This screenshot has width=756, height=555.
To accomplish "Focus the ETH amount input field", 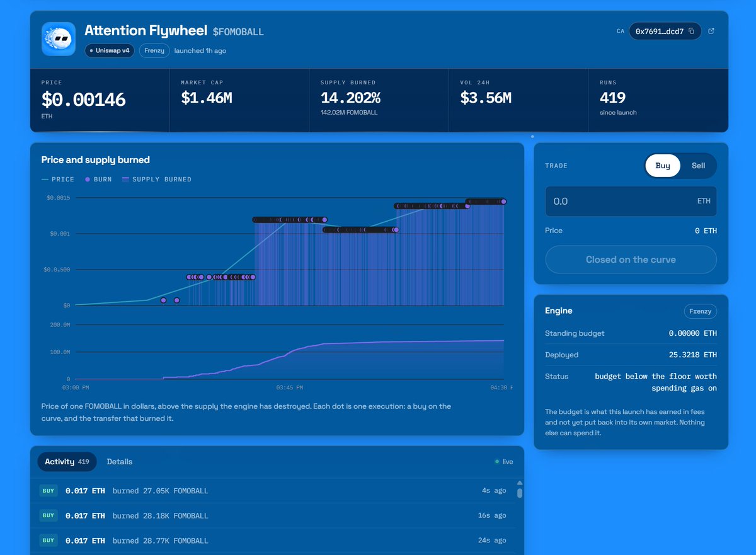I will 631,201.
